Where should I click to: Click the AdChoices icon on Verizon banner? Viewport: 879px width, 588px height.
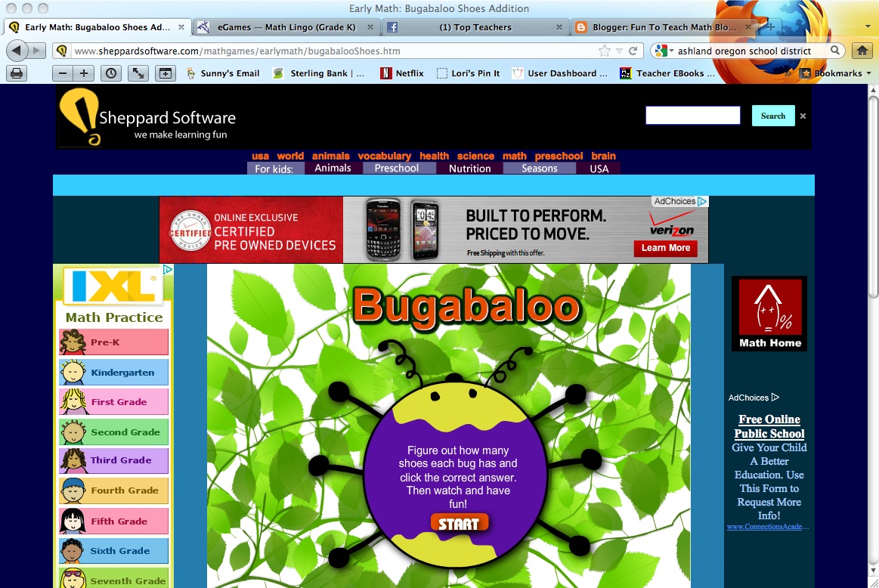coord(702,201)
